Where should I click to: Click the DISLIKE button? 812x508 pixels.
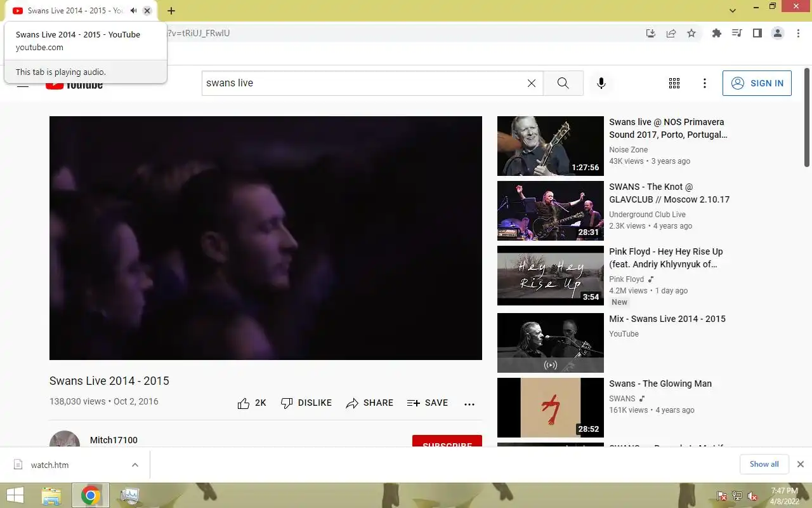306,403
